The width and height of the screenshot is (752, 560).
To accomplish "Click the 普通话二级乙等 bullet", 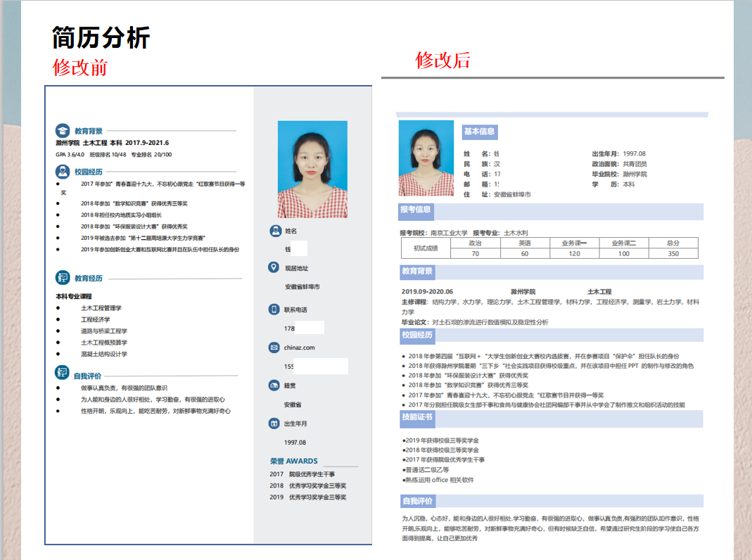I will pyautogui.click(x=426, y=470).
